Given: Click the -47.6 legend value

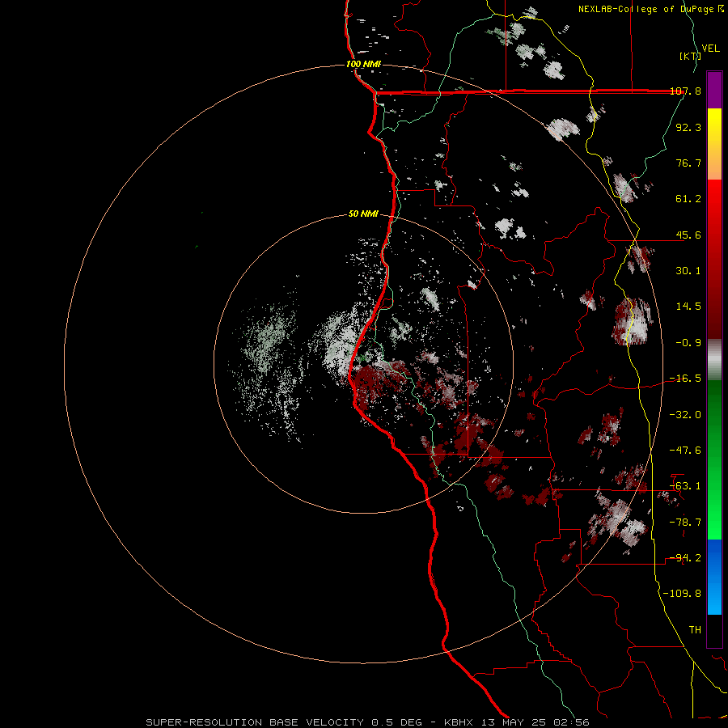Looking at the screenshot, I should (x=685, y=451).
